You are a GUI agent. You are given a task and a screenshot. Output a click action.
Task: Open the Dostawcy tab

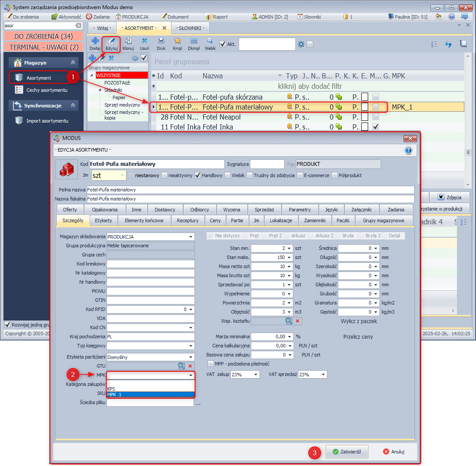click(165, 210)
